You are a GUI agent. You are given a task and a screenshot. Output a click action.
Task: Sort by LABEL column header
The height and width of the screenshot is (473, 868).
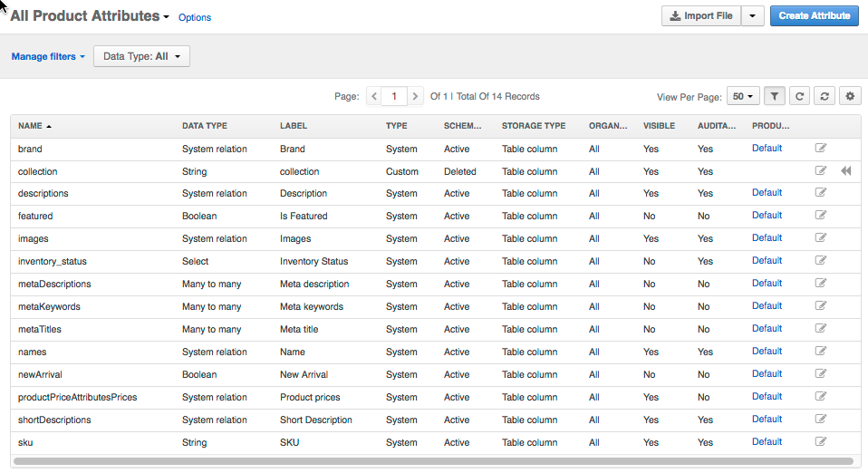tap(294, 126)
